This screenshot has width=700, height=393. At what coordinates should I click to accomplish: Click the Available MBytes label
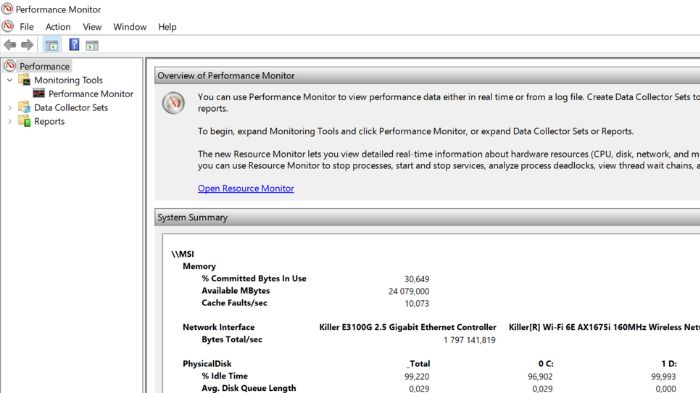pyautogui.click(x=236, y=290)
